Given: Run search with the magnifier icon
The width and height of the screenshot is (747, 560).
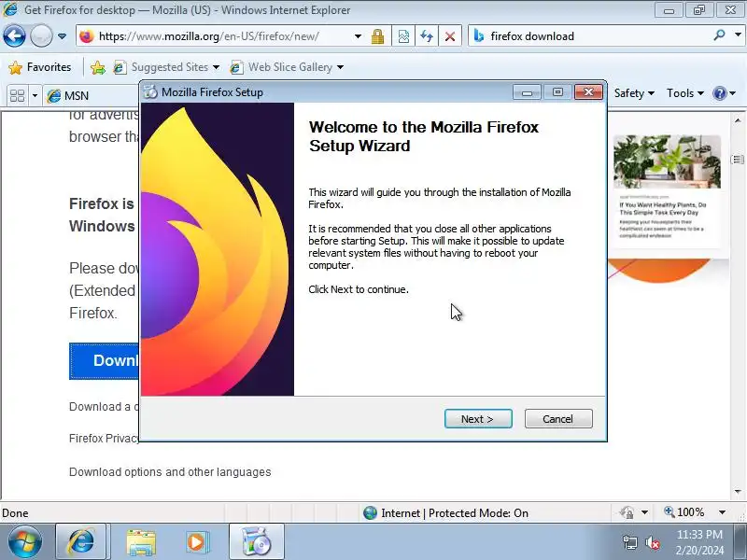Looking at the screenshot, I should tap(719, 35).
